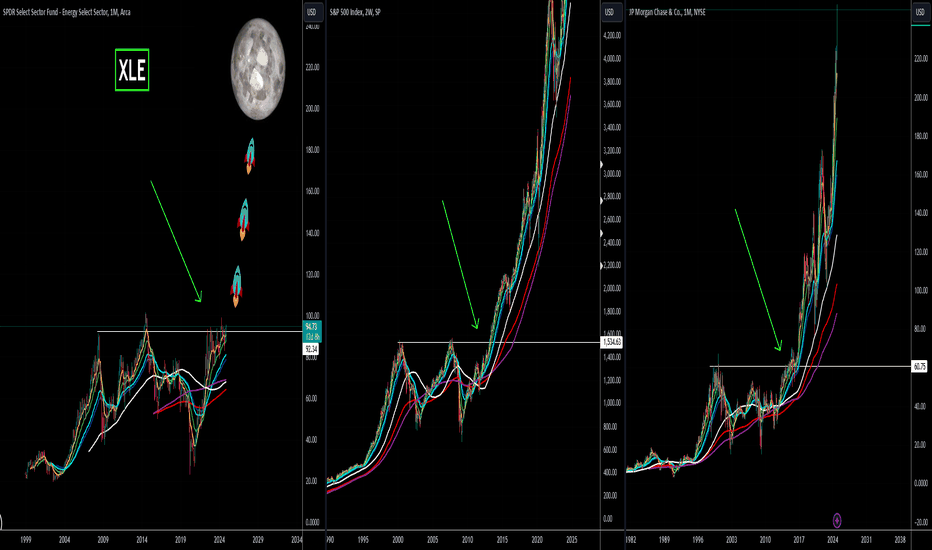This screenshot has width=932, height=550.
Task: Click the 2014 label on the XLE time axis
Action: 142,540
